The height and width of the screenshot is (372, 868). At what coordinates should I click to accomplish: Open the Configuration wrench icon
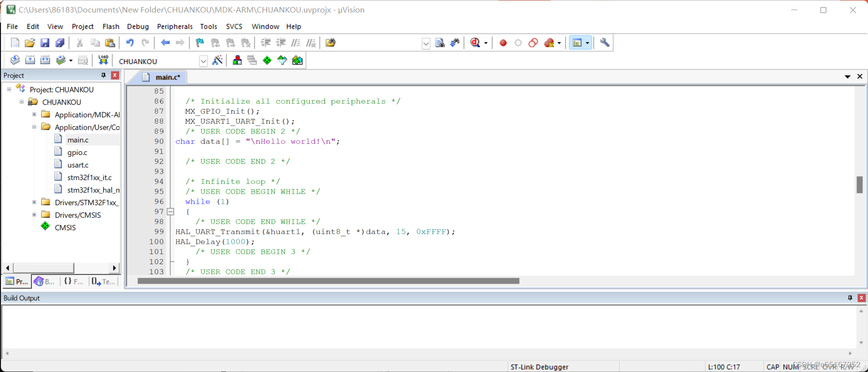[605, 43]
